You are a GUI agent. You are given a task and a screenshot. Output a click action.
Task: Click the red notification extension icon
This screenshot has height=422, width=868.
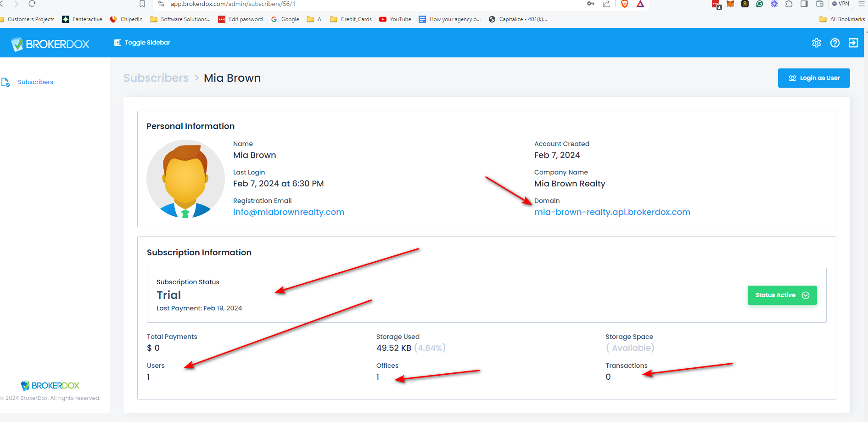tap(716, 5)
